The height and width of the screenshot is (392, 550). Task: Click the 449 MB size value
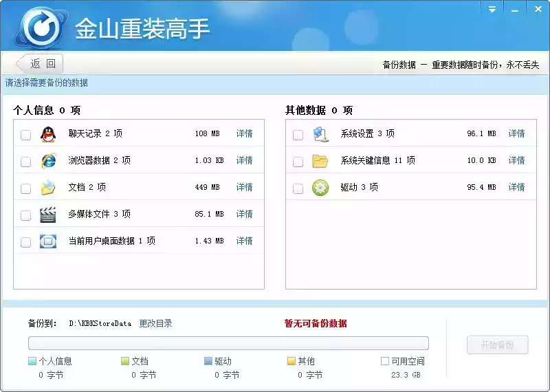pos(208,187)
